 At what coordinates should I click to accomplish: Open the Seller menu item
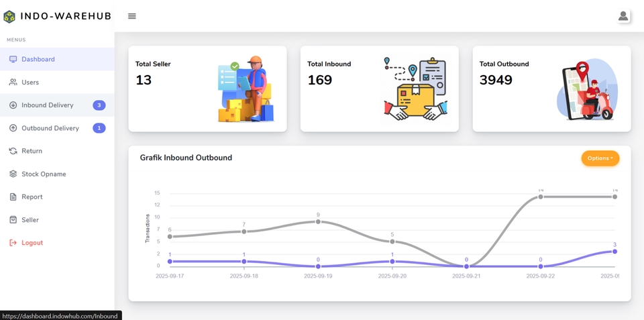pyautogui.click(x=30, y=220)
